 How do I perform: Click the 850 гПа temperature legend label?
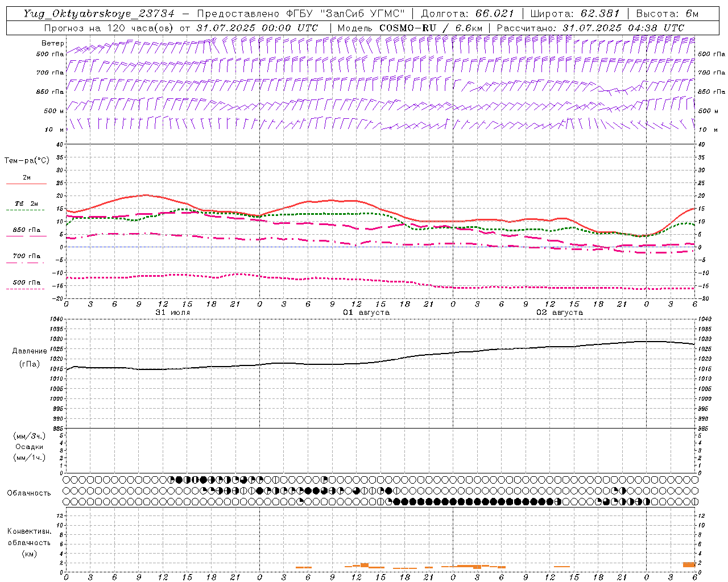tap(27, 230)
